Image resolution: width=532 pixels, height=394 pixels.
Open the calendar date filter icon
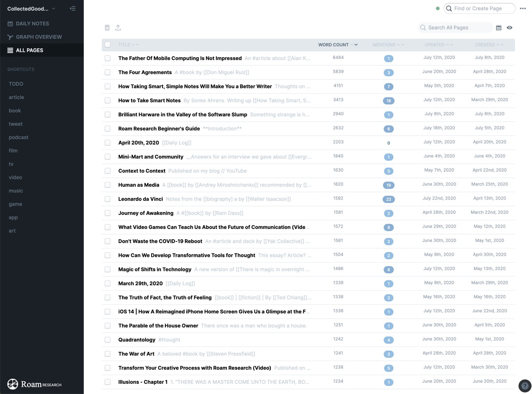tap(499, 28)
